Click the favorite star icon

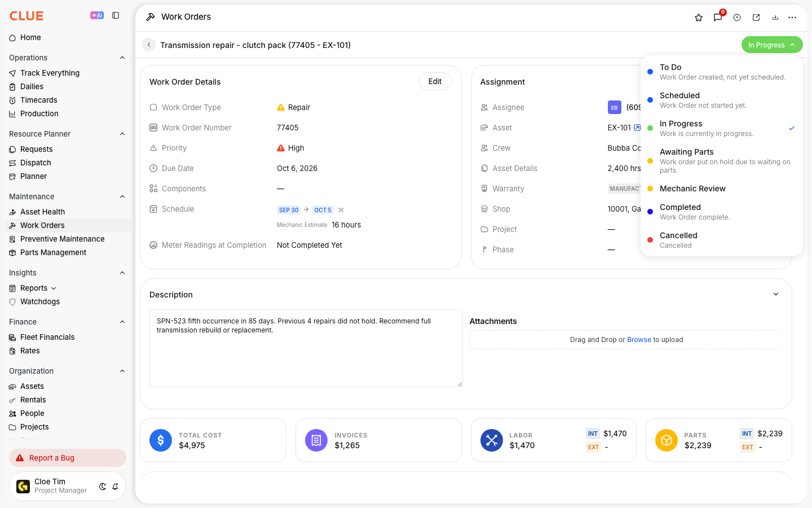pos(699,17)
